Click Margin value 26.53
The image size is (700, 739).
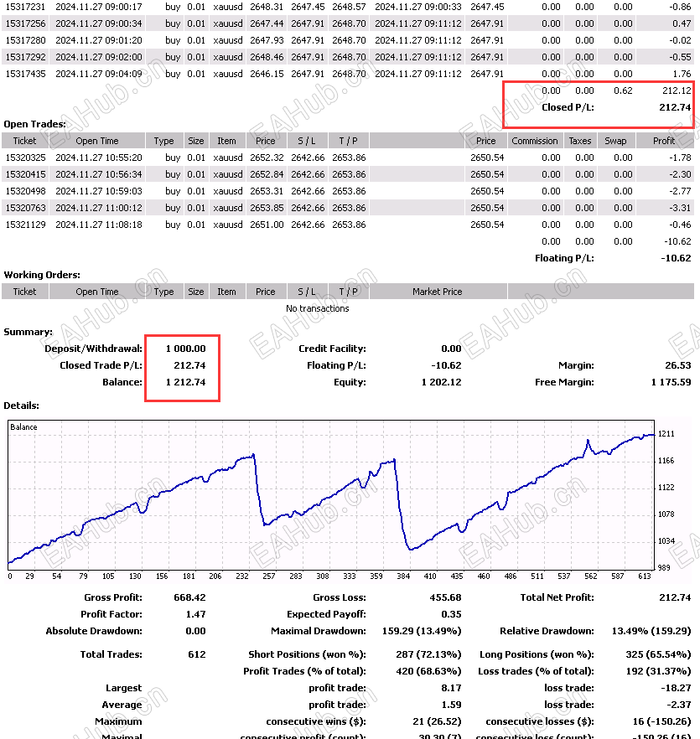[678, 365]
